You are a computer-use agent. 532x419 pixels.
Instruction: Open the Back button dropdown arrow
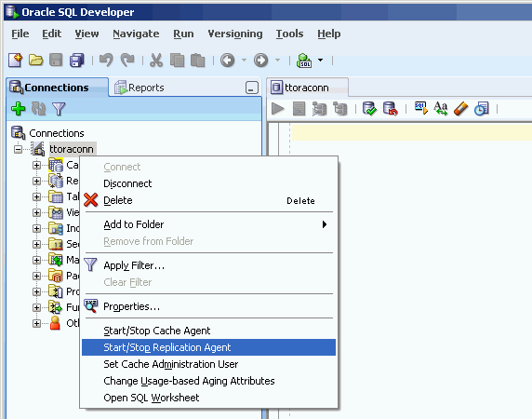tap(244, 61)
